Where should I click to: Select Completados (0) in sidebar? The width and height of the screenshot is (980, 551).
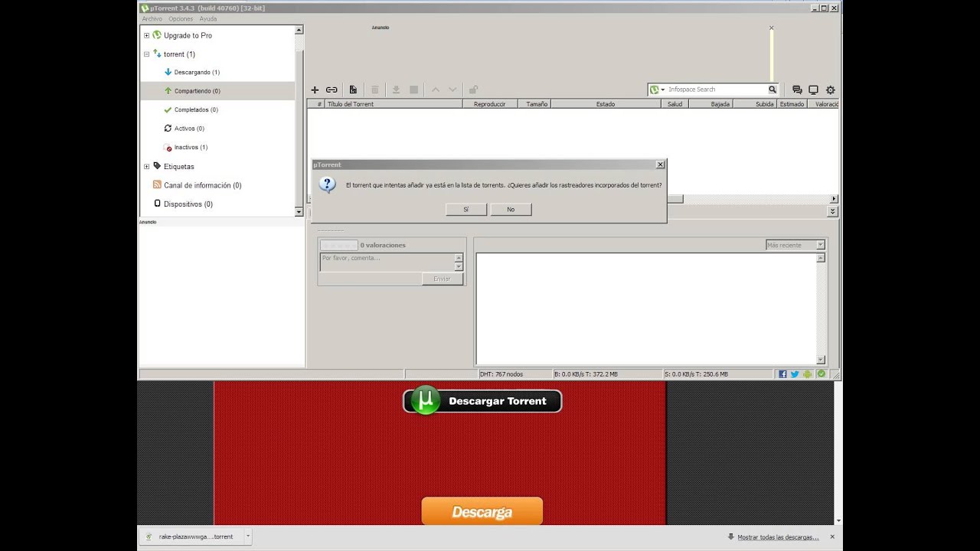pos(197,109)
